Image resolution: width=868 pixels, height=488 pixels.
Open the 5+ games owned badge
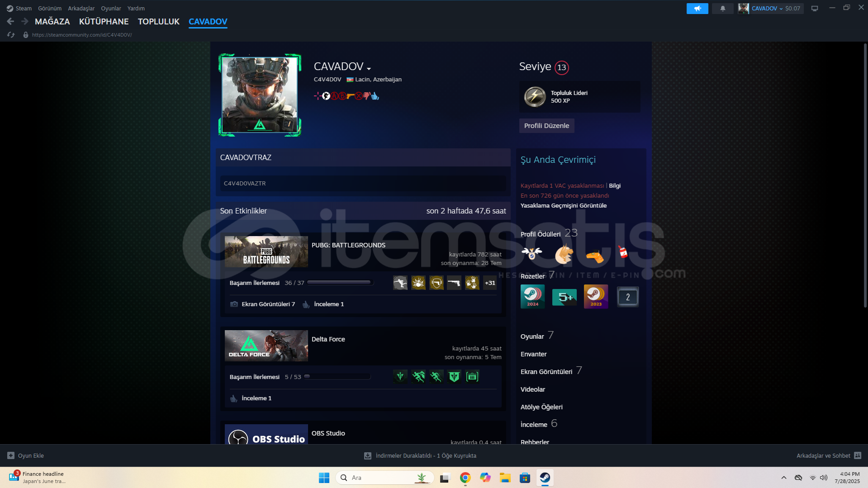[x=564, y=297]
